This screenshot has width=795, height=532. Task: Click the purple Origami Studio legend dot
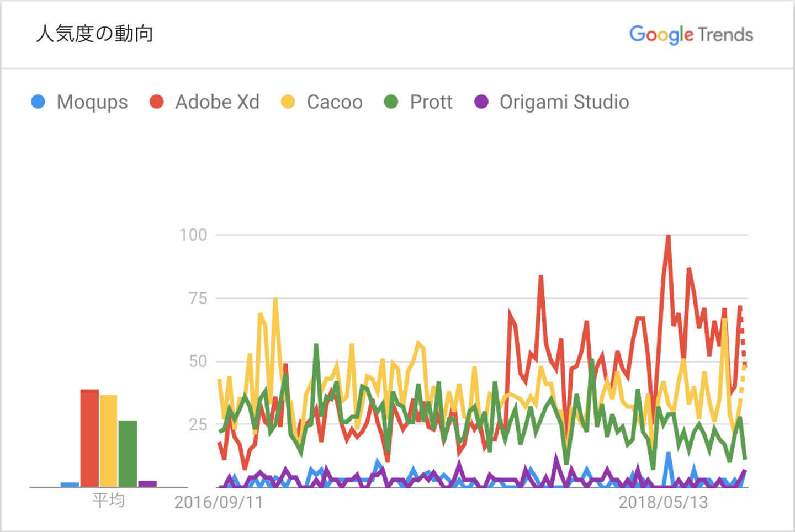click(x=481, y=102)
